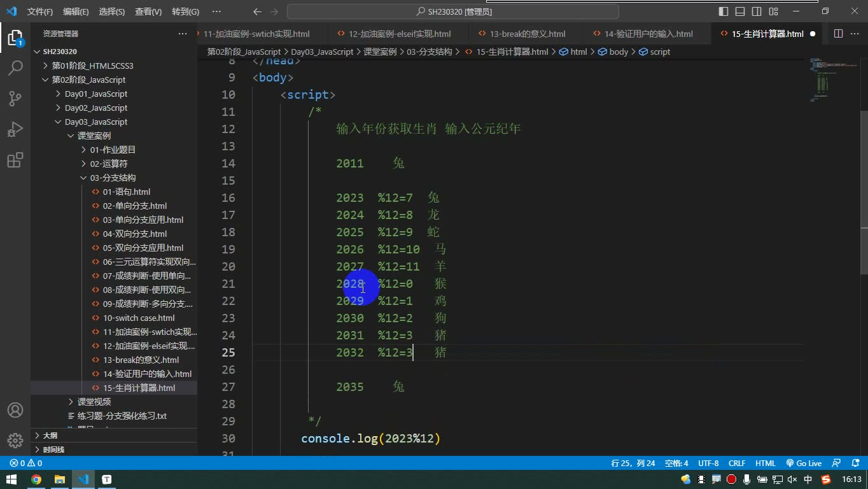Open File Explorer from the taskbar
Screen dimensions: 868x489
(x=60, y=479)
